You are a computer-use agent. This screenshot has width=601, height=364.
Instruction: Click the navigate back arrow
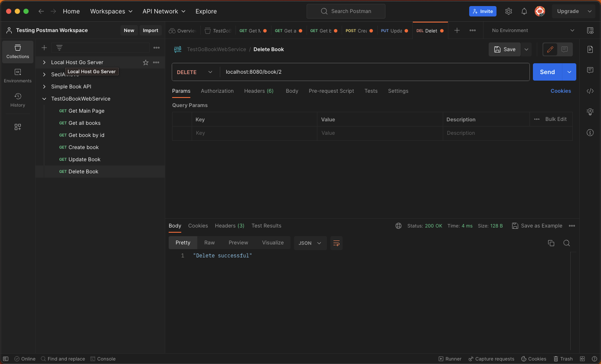pyautogui.click(x=41, y=11)
